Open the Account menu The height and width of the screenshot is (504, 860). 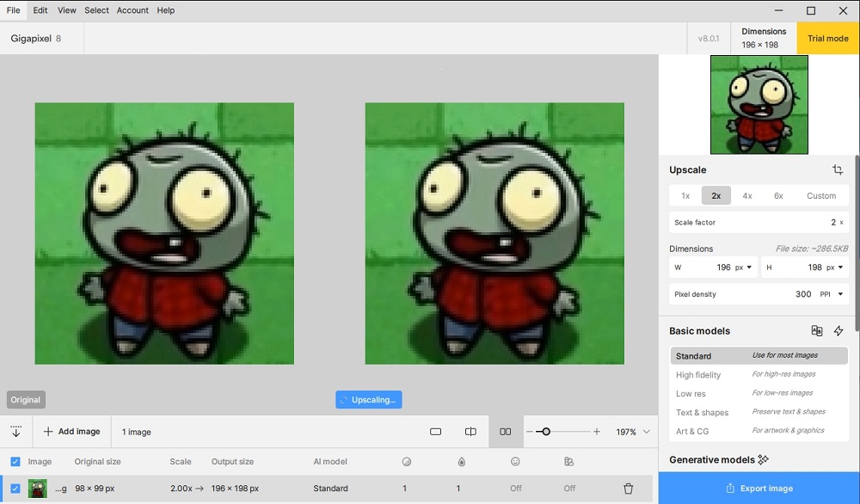(x=132, y=10)
